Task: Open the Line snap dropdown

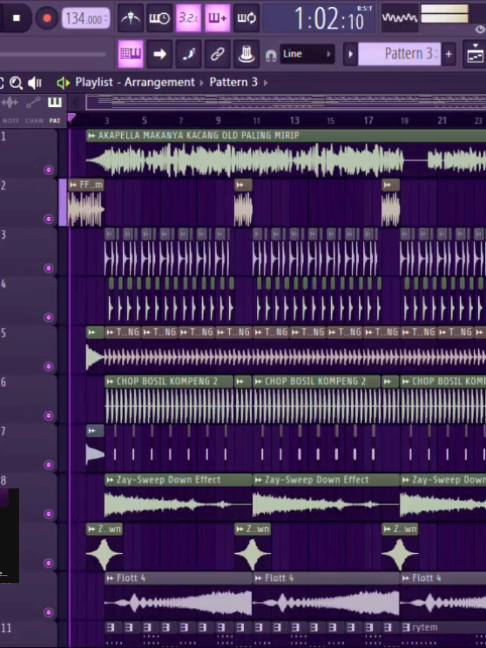Action: (x=307, y=54)
